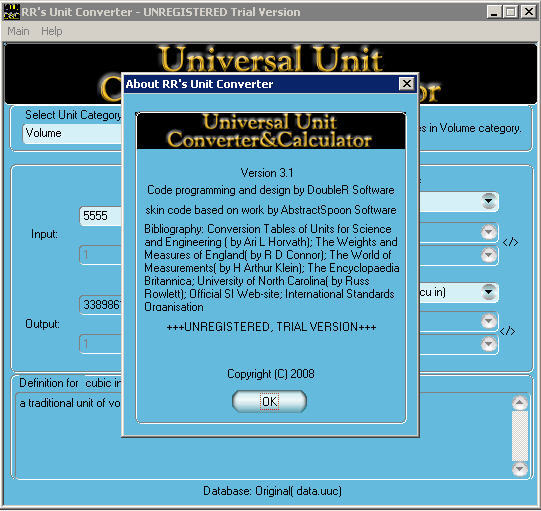The width and height of the screenshot is (541, 511).
Task: Click the 'Input:' label
Action: 45,234
